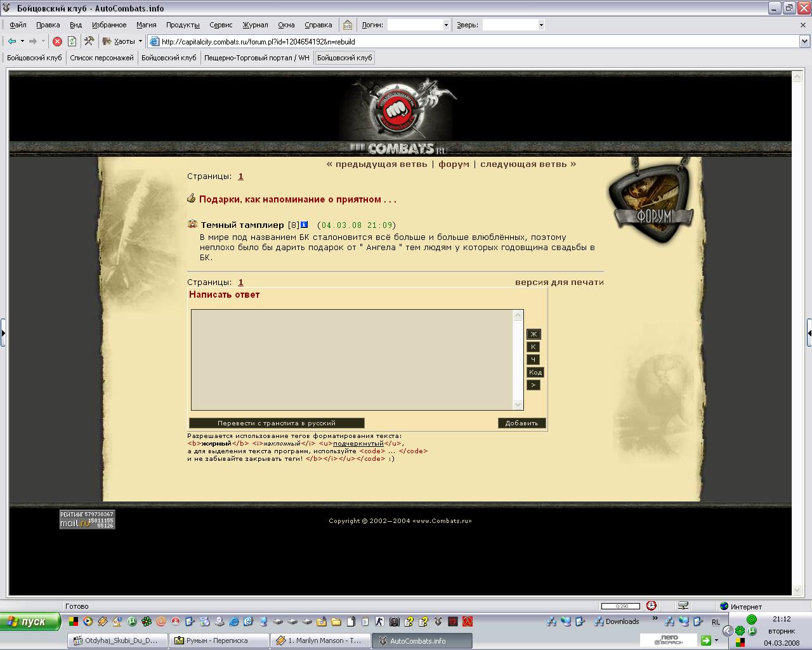
Task: Open the Логин combo box dropdown
Action: point(446,25)
